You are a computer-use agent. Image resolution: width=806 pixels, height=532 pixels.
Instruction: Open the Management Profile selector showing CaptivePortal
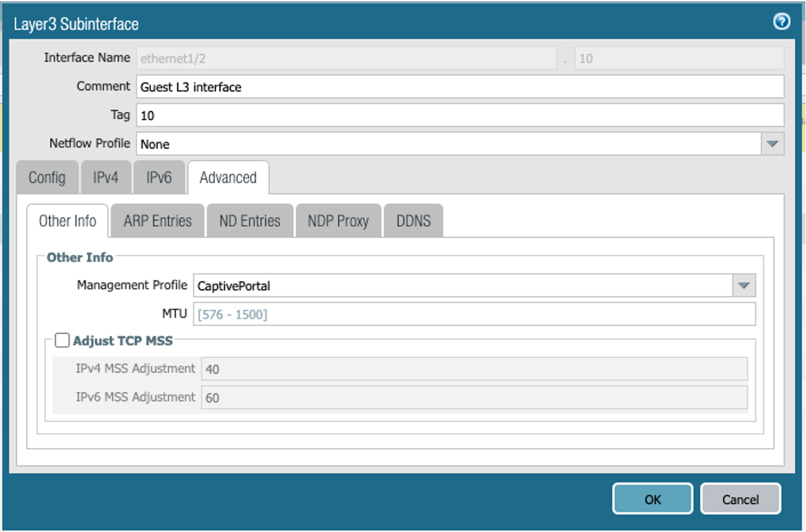point(444,286)
